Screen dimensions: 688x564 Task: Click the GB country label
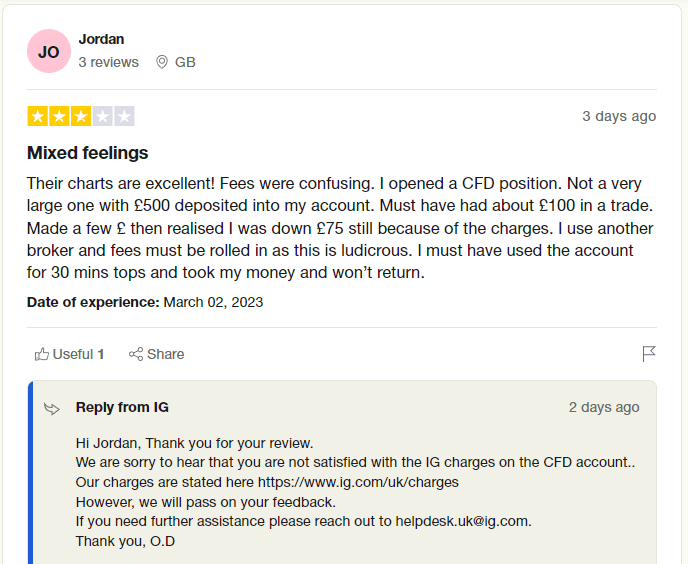tap(185, 62)
